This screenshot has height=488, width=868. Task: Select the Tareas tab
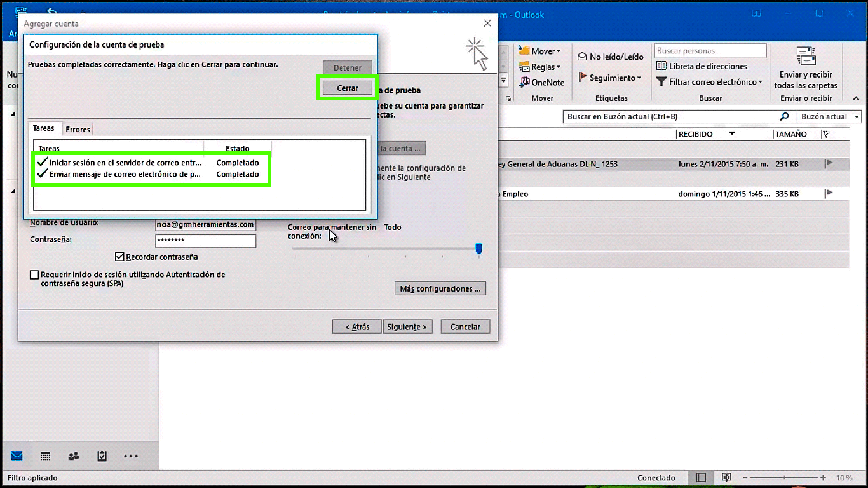click(44, 128)
